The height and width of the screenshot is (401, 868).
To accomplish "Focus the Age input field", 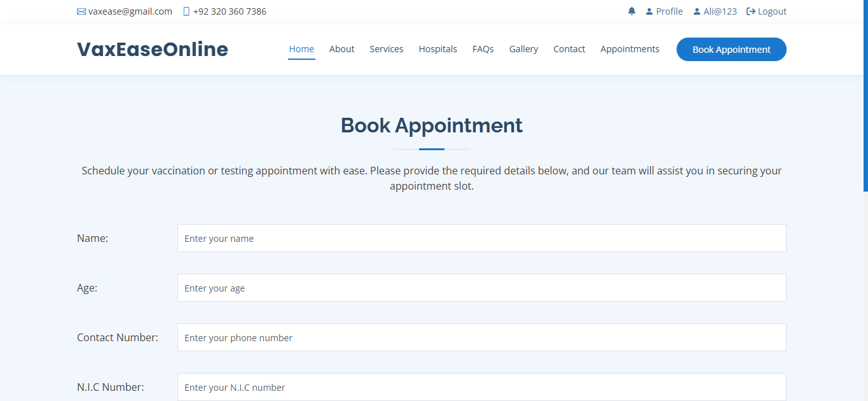I will [481, 288].
